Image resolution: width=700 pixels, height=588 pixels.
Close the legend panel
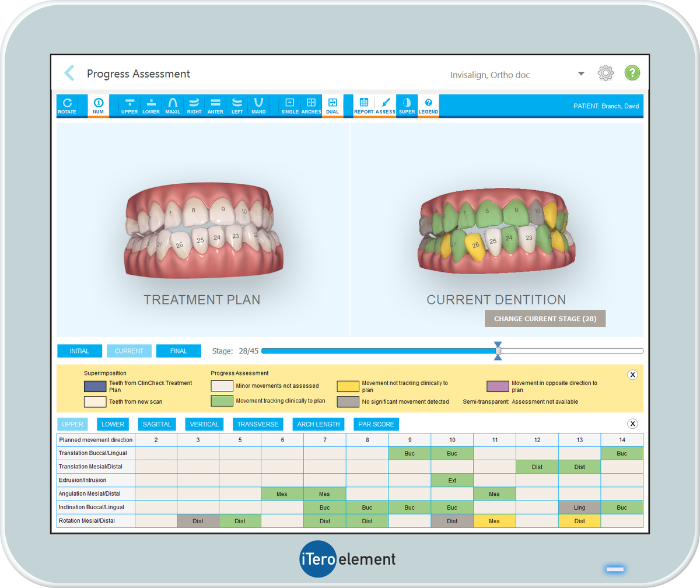coord(633,374)
